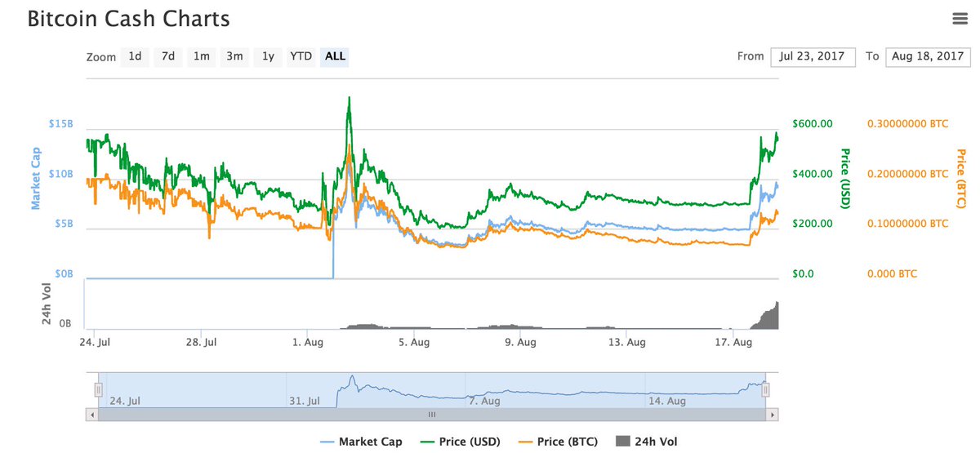This screenshot has height=453, width=980.
Task: Click the navigator horizontal scrollbar thumb
Action: pyautogui.click(x=432, y=415)
